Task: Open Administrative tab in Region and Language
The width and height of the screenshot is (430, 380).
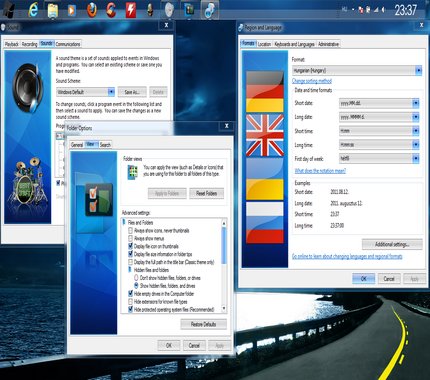Action: click(328, 44)
